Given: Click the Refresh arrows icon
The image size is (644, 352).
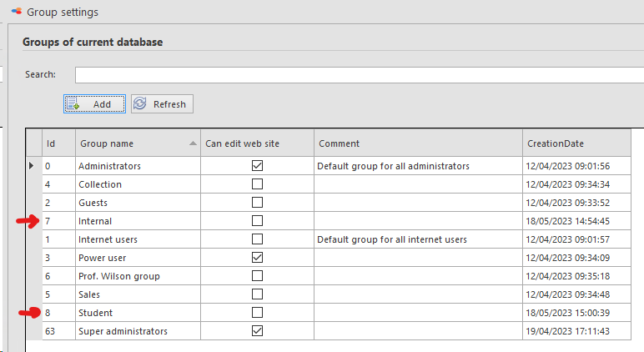Looking at the screenshot, I should pos(139,103).
